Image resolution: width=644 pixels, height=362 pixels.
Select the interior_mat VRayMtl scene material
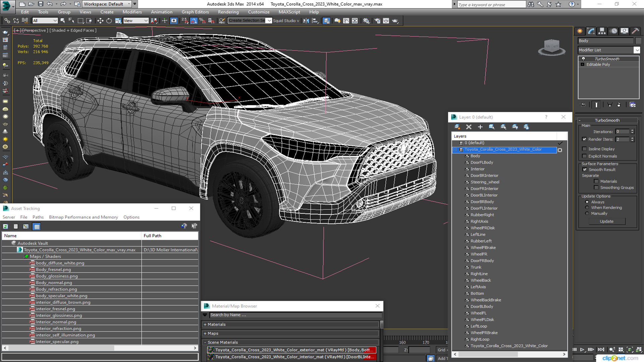click(x=291, y=357)
